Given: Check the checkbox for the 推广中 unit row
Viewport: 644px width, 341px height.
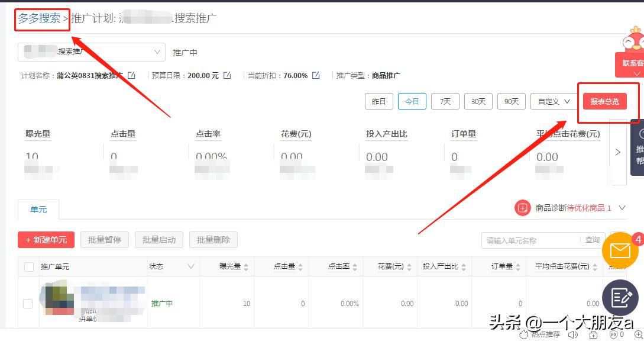Looking at the screenshot, I should tap(28, 303).
